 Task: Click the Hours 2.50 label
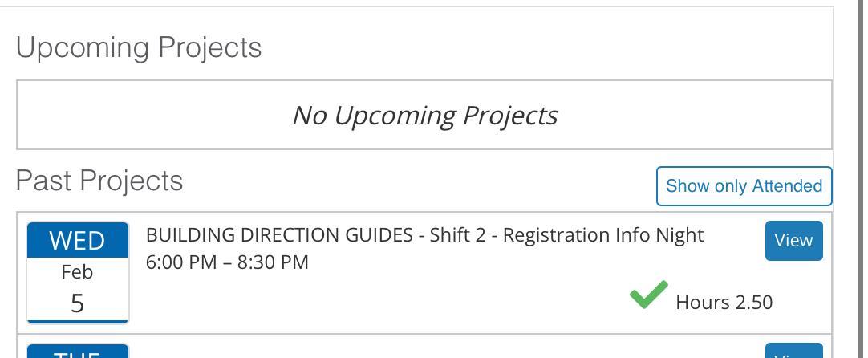pos(724,303)
